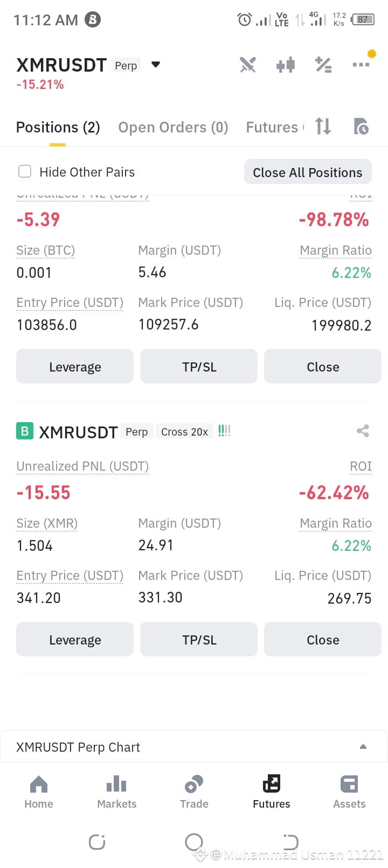388x868 pixels.
Task: Open the Markets bar chart tab
Action: point(117,792)
